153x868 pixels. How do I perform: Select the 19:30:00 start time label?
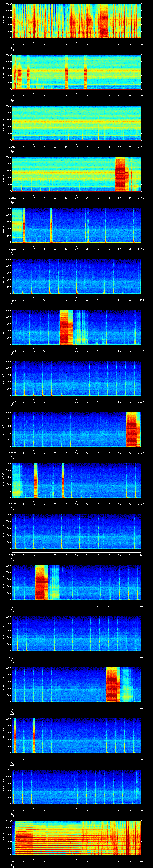pos(12,453)
